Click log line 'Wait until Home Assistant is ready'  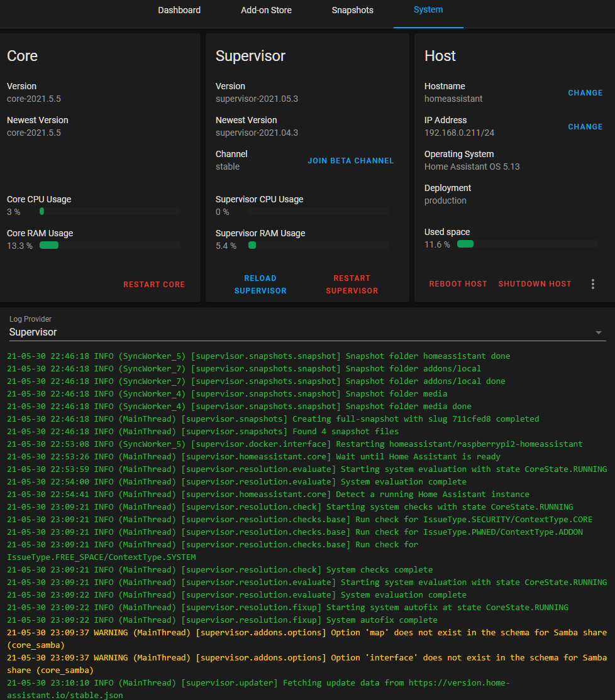coord(253,456)
